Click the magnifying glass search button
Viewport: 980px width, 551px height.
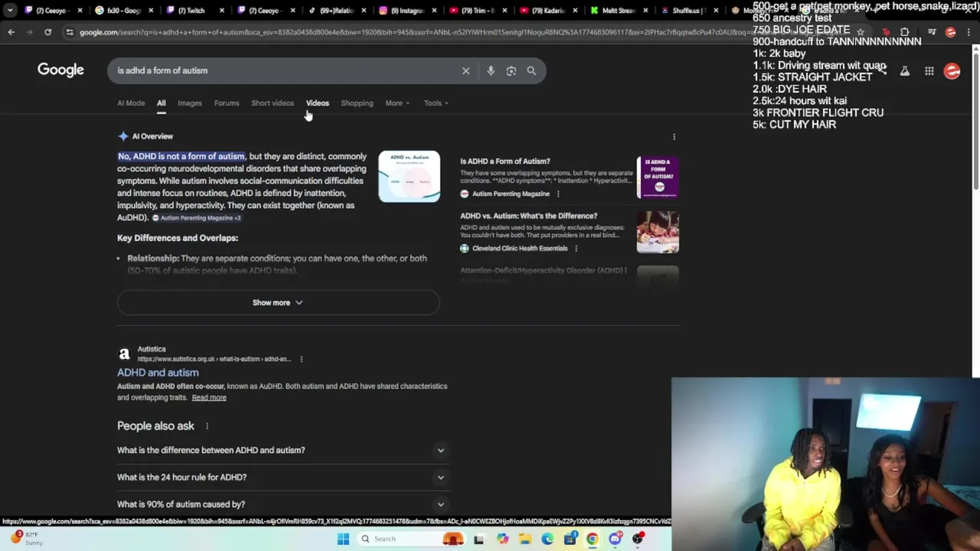[531, 70]
